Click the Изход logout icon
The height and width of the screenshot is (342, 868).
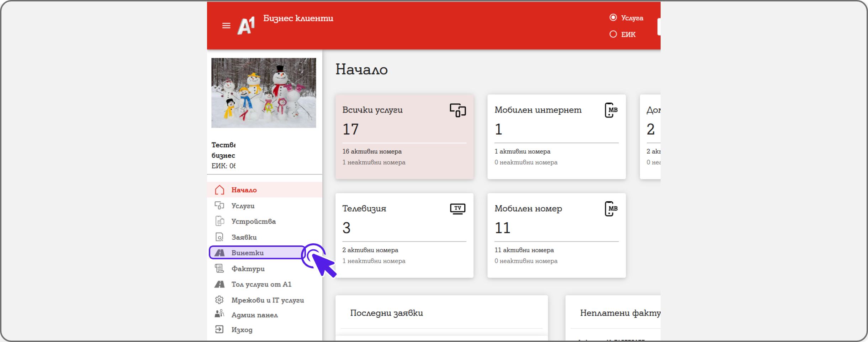(219, 330)
